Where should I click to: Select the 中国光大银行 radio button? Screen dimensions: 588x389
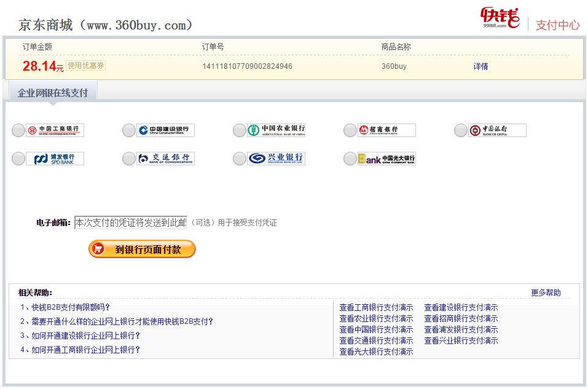click(x=350, y=159)
